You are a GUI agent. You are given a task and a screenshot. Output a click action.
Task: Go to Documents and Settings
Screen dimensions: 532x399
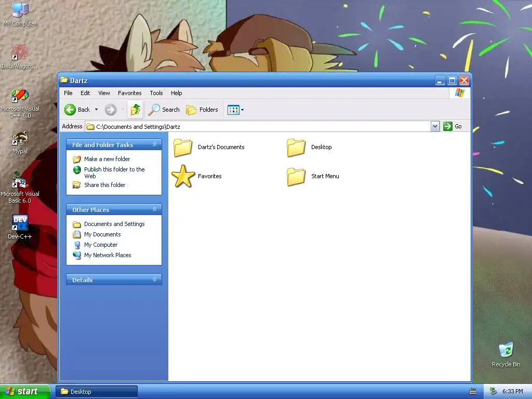tap(114, 224)
